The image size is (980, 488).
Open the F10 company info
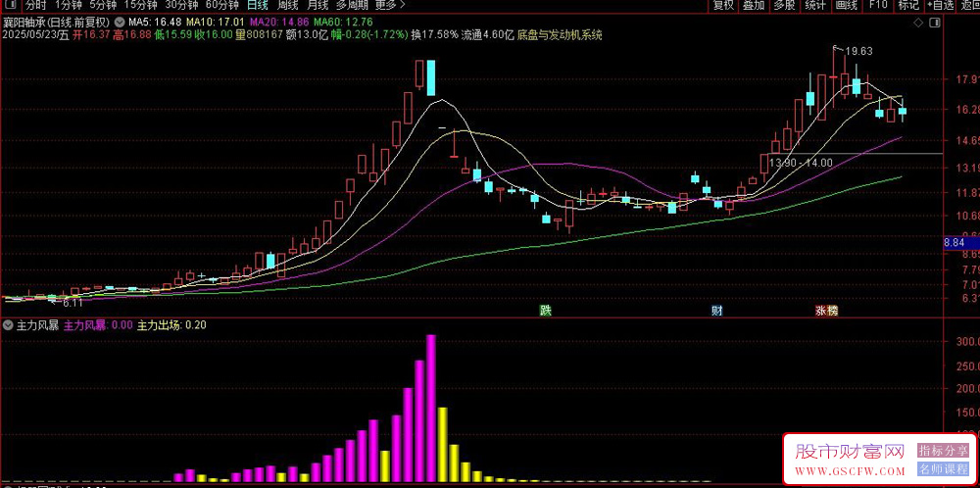[x=878, y=6]
